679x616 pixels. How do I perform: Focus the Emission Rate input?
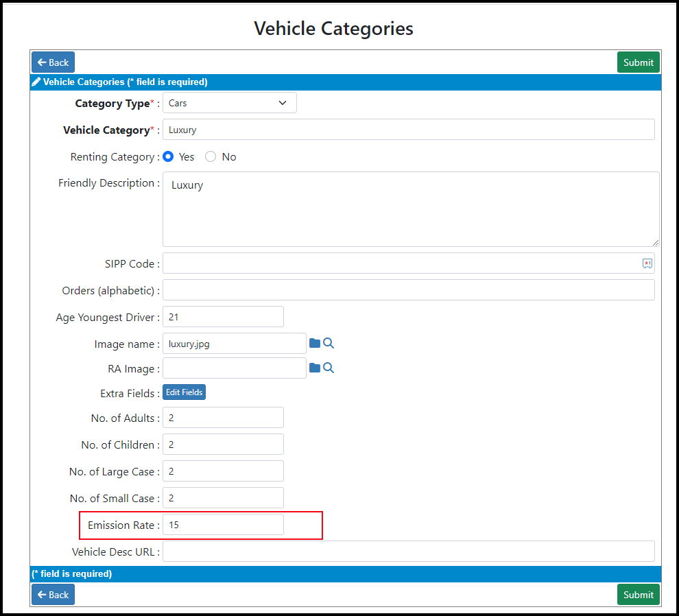[223, 525]
